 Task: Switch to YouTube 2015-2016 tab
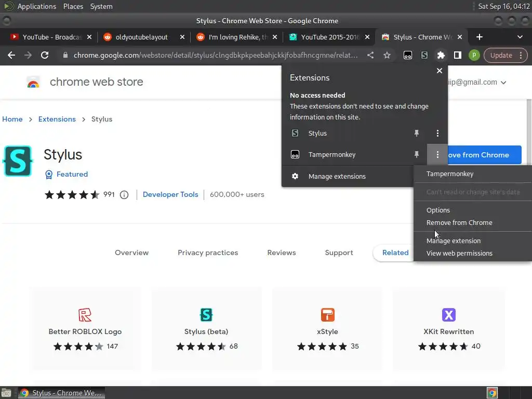(x=330, y=37)
